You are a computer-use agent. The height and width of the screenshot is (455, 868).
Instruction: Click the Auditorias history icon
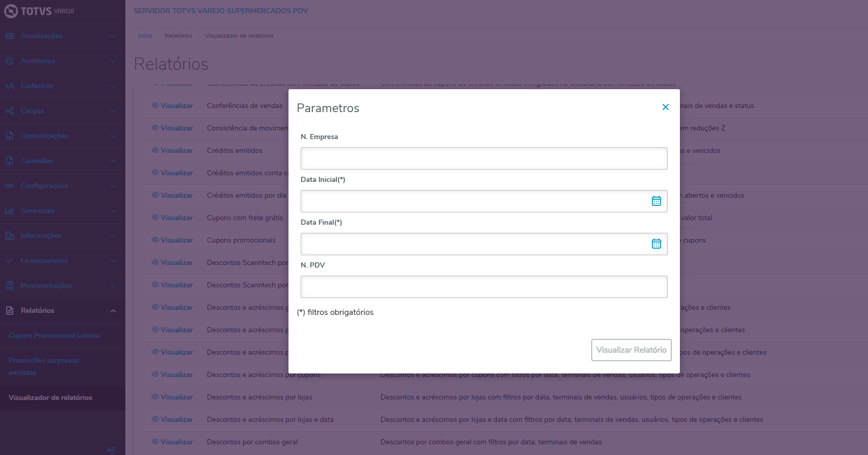10,61
